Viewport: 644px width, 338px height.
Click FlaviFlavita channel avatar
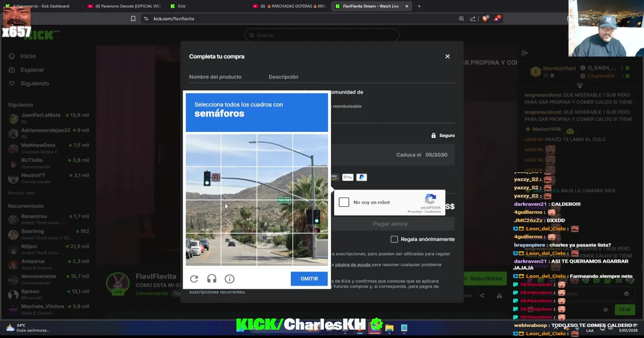117,284
